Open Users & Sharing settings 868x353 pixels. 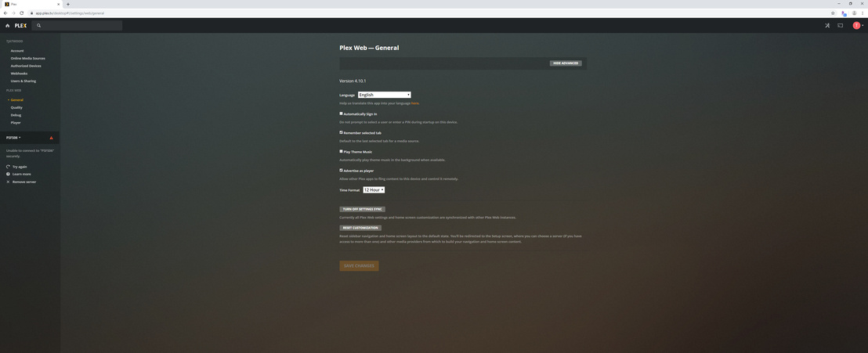tap(24, 81)
